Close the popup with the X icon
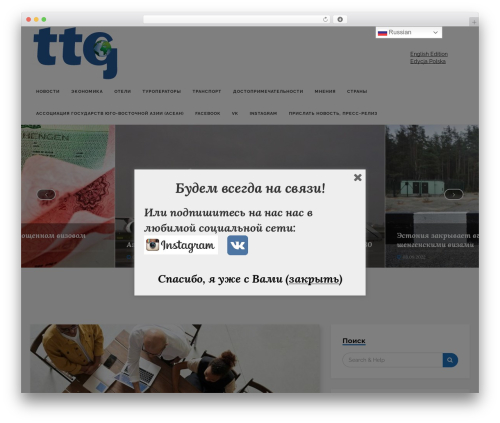 click(358, 177)
